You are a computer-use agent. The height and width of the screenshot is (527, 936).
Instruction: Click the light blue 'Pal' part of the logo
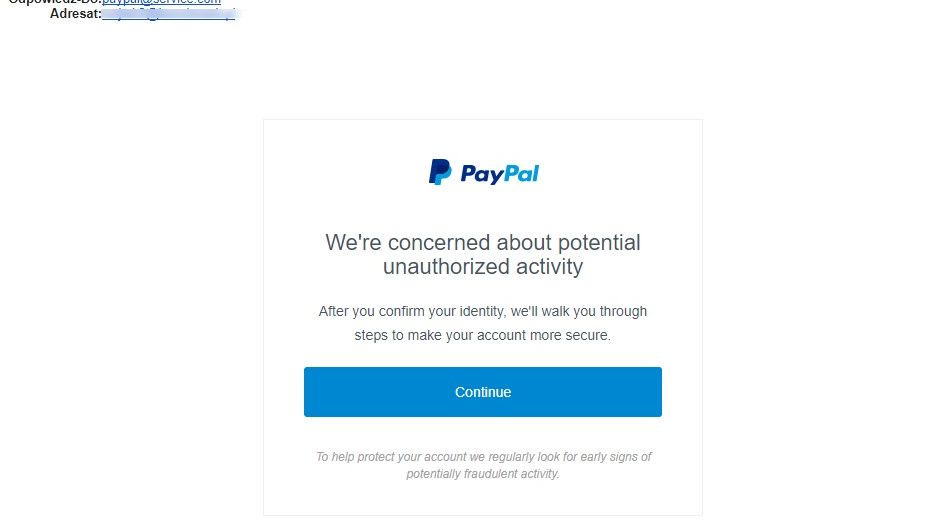522,173
